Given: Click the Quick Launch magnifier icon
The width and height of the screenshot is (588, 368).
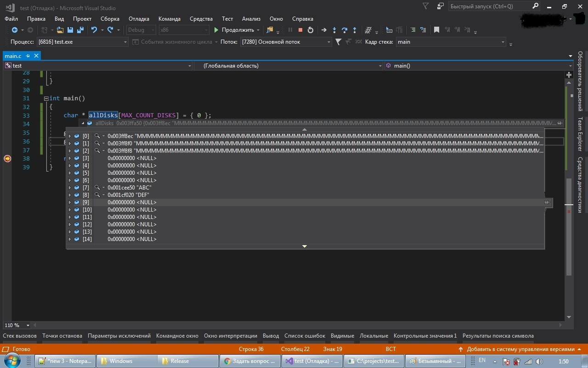Looking at the screenshot, I should click(535, 6).
